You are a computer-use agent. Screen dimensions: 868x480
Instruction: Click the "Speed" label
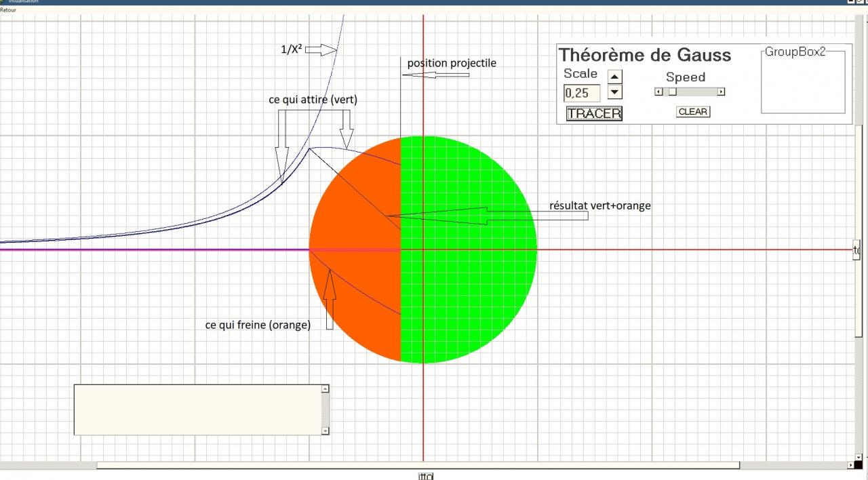click(x=686, y=77)
